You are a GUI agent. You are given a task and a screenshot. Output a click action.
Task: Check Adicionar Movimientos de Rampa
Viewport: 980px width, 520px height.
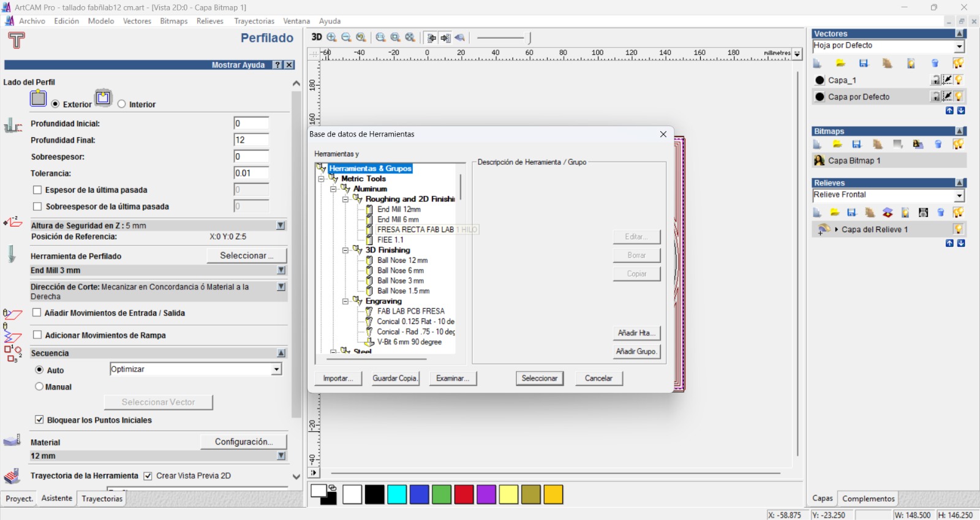pyautogui.click(x=37, y=335)
